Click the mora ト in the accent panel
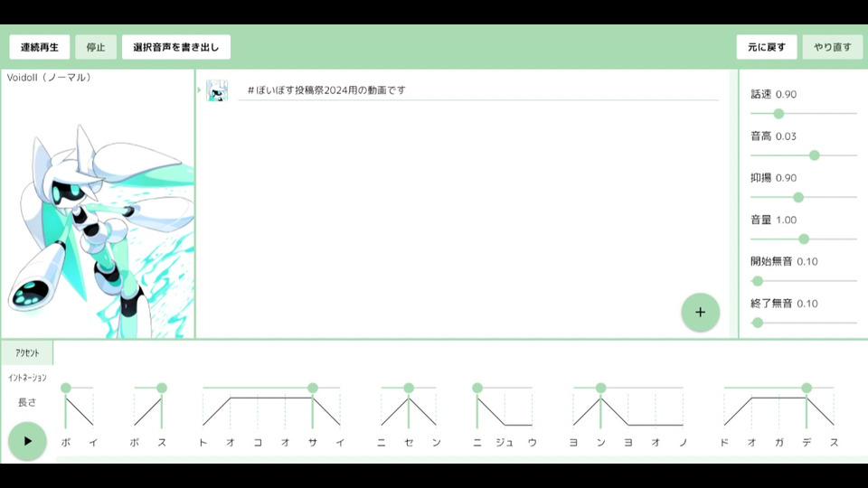Screen dimensions: 868x488 [x=203, y=442]
